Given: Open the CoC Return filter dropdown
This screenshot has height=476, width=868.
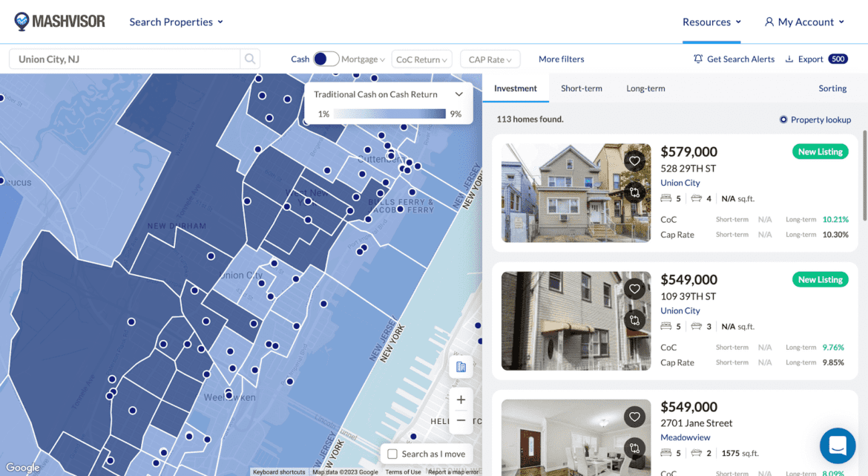Looking at the screenshot, I should point(421,59).
